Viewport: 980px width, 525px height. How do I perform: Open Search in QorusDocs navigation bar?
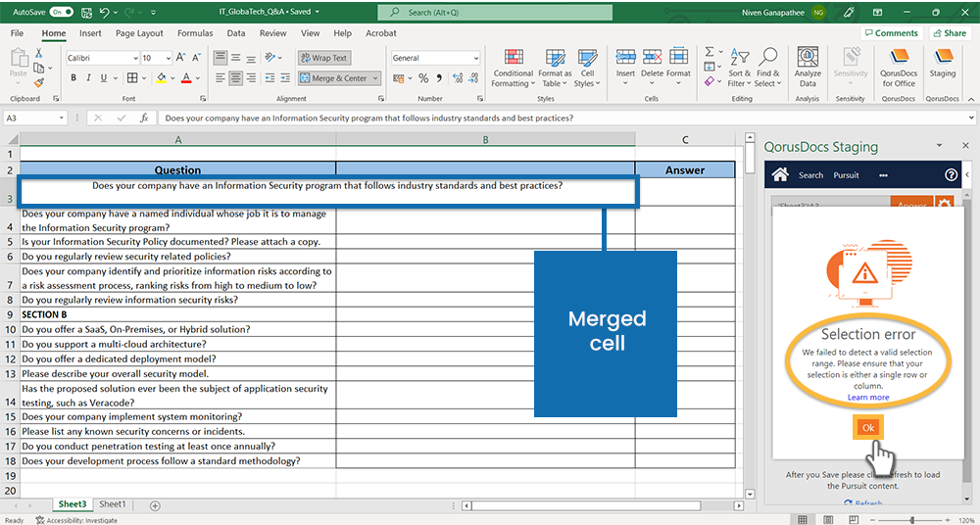(x=810, y=175)
